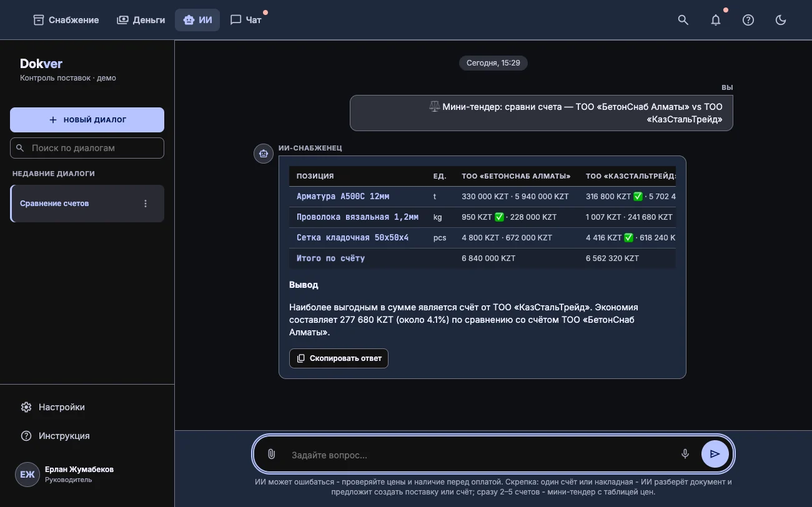The width and height of the screenshot is (812, 507).
Task: Open Настройки in the sidebar
Action: click(87, 407)
